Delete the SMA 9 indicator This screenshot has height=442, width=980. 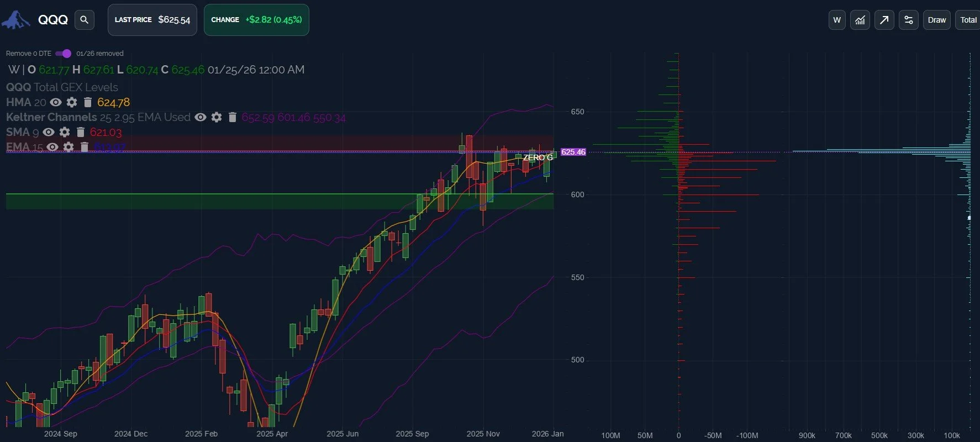click(81, 132)
